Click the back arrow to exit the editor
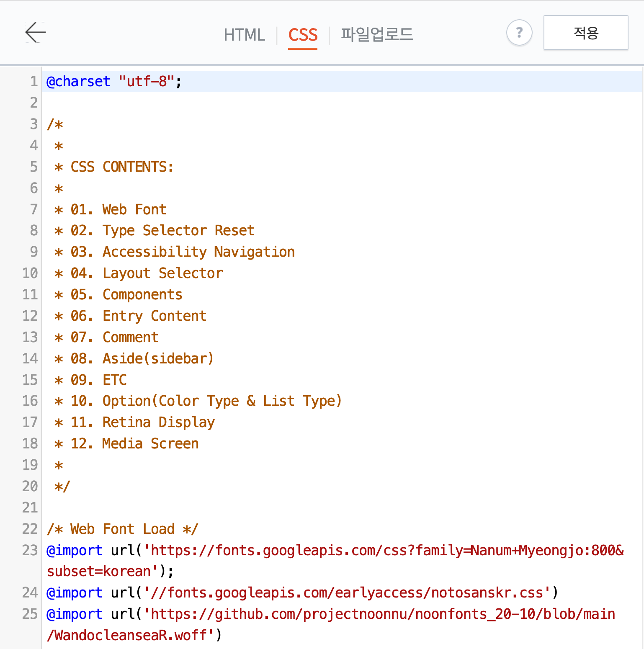The height and width of the screenshot is (649, 644). pos(35,32)
